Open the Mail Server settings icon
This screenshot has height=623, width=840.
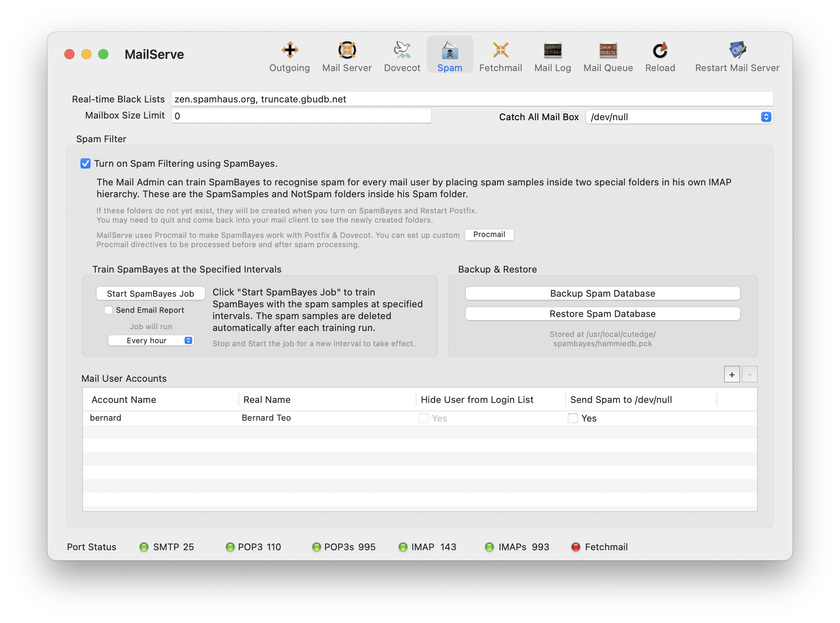[x=347, y=50]
